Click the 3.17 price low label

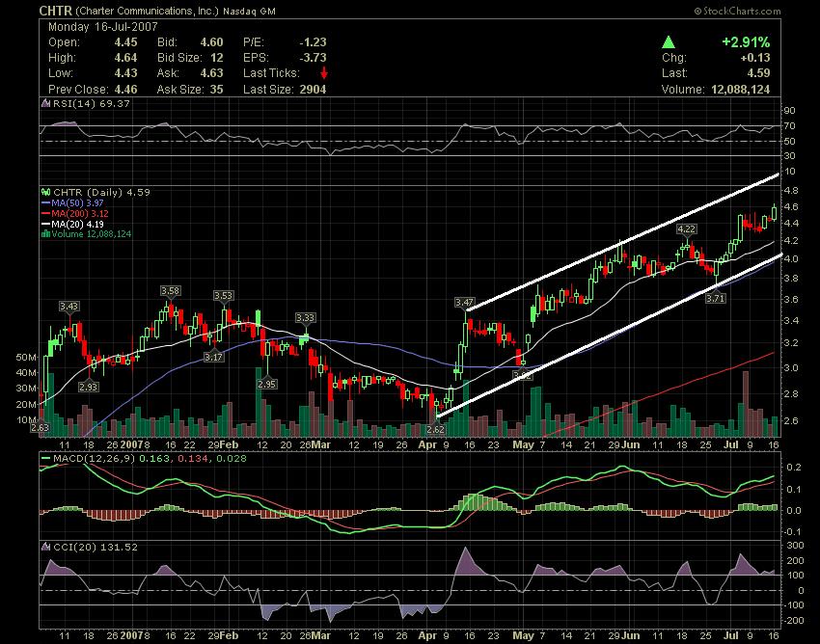pos(213,358)
